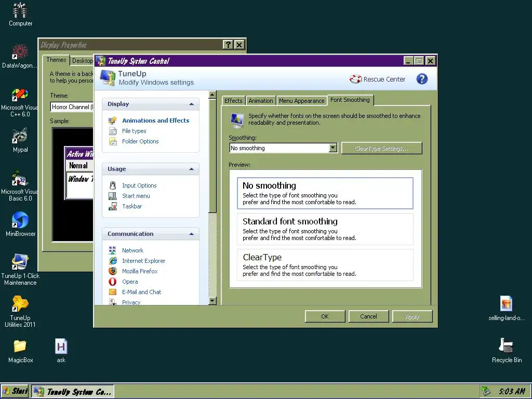Open the Privacy link in sidebar
Image resolution: width=532 pixels, height=399 pixels.
[131, 302]
